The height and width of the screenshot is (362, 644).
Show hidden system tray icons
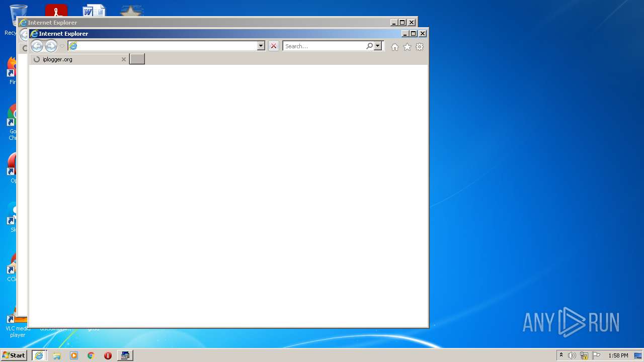(x=561, y=355)
